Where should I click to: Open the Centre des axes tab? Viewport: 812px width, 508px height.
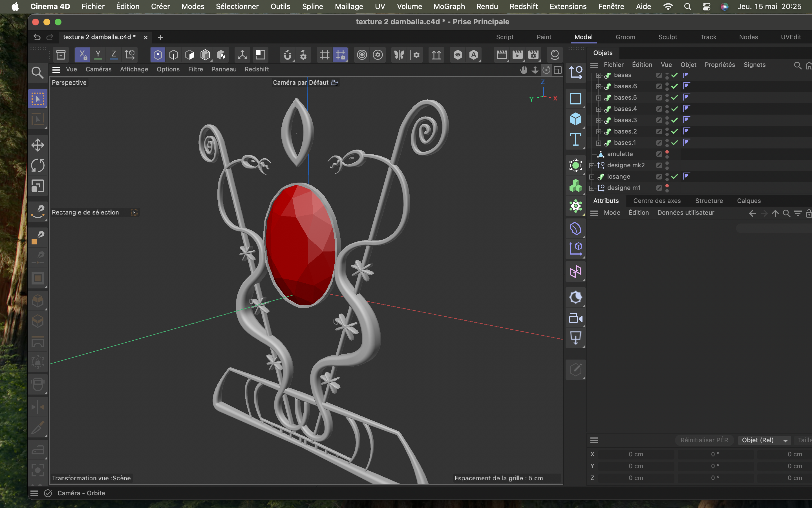coord(657,201)
